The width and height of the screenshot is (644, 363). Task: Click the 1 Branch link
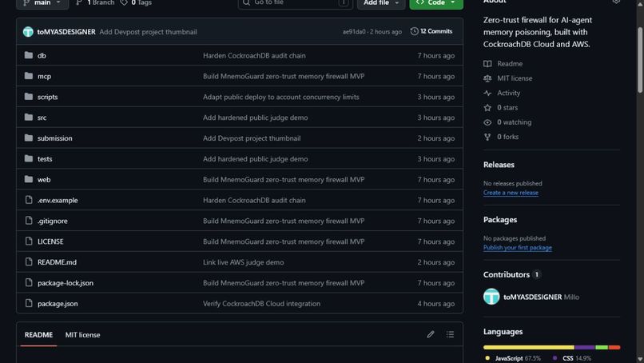click(95, 3)
